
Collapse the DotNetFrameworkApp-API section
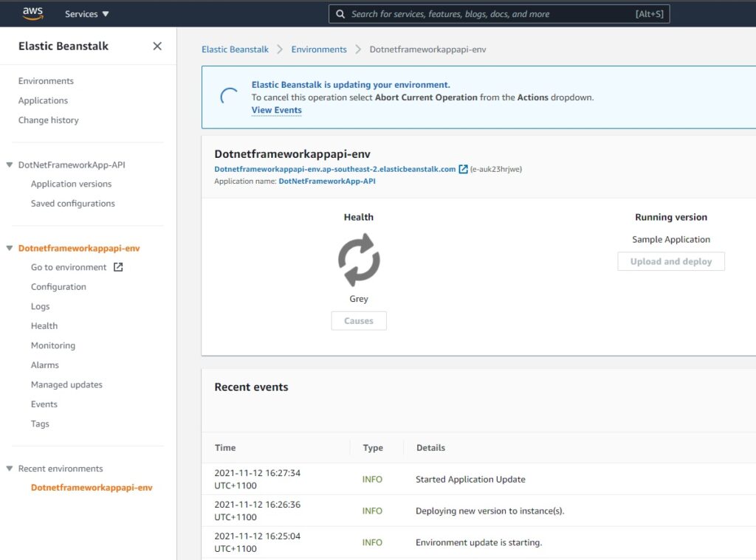point(9,164)
